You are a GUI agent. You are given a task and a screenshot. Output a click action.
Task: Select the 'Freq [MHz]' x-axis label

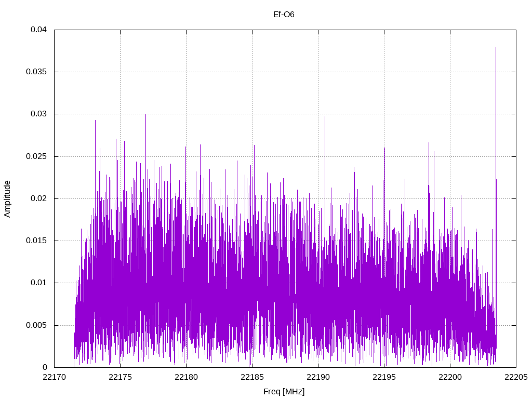284,391
